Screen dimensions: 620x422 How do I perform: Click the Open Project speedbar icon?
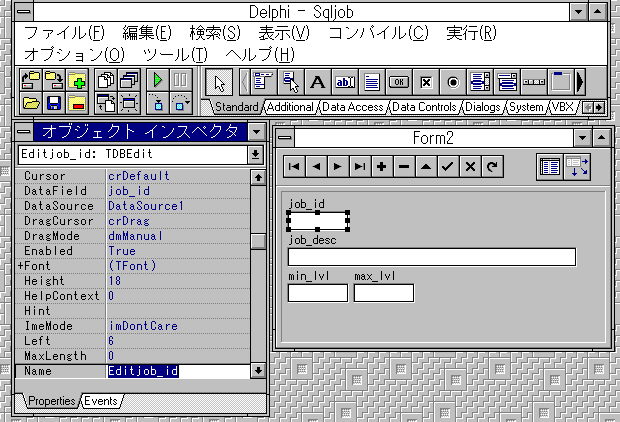click(31, 81)
